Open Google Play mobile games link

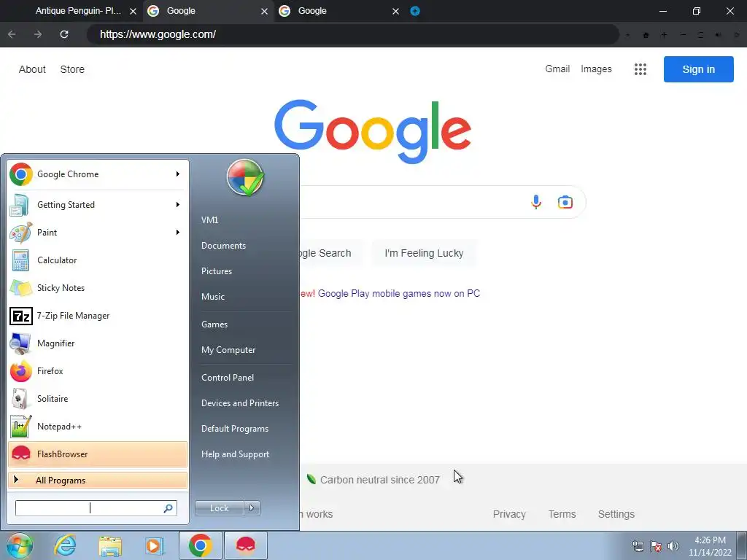399,294
